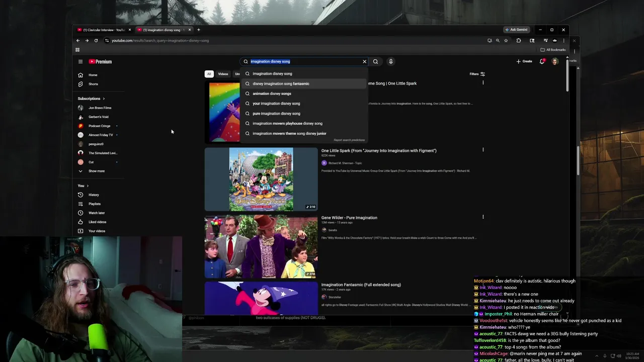The width and height of the screenshot is (644, 362).
Task: Click the Chrome address bar URL
Action: tap(160, 40)
